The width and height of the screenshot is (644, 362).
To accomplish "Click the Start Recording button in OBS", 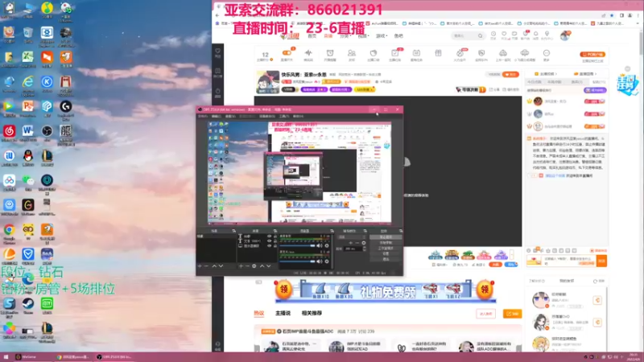I will tap(386, 243).
